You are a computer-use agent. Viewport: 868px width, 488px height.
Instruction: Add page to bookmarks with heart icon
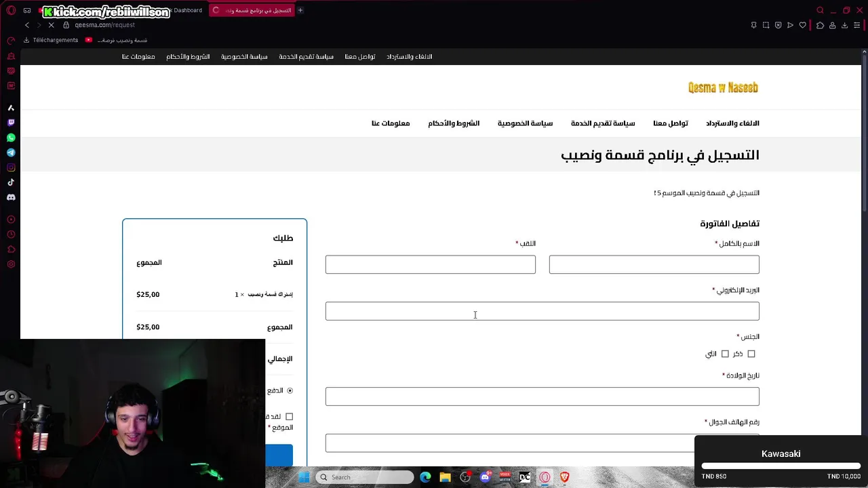803,25
